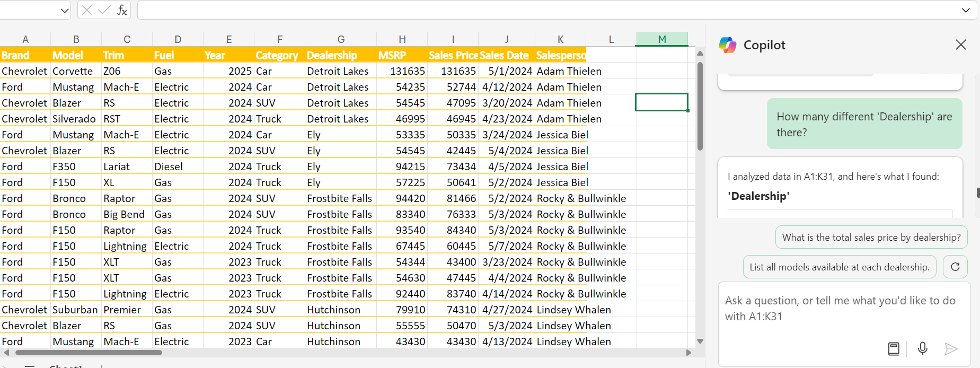Image resolution: width=980 pixels, height=368 pixels.
Task: Click the horizontal scrollbar left arrow
Action: [6, 353]
